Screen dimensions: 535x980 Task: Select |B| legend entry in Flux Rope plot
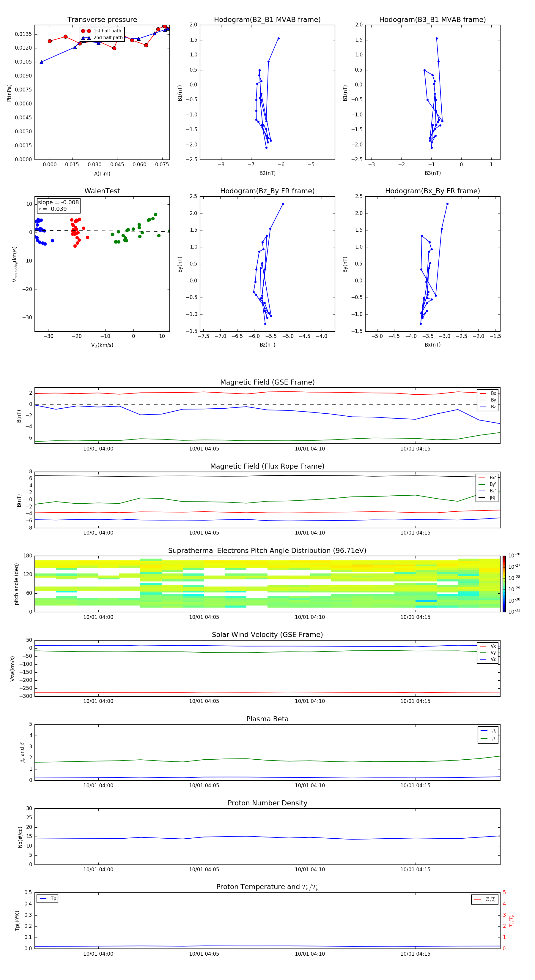pyautogui.click(x=487, y=498)
